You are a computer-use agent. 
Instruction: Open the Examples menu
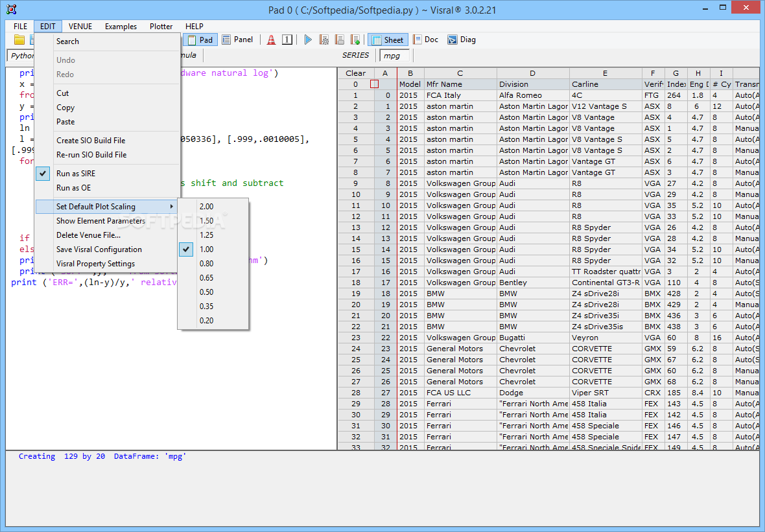coord(121,27)
